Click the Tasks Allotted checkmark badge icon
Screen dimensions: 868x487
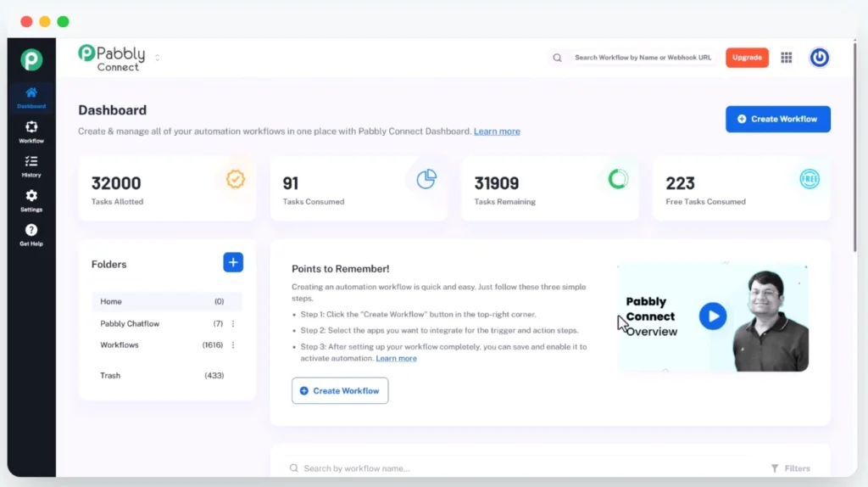coord(236,179)
